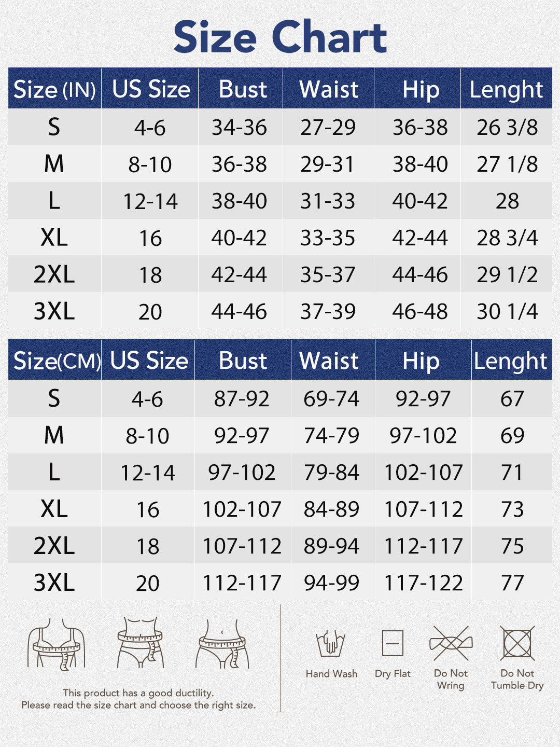Select the 117-122 hip measurement cell
This screenshot has height=747, width=560.
(x=423, y=583)
